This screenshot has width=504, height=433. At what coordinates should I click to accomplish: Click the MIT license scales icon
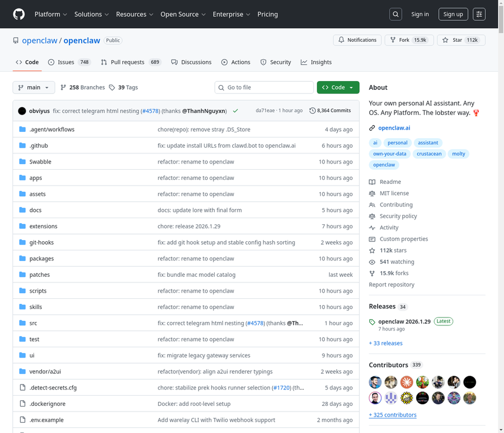click(x=372, y=193)
